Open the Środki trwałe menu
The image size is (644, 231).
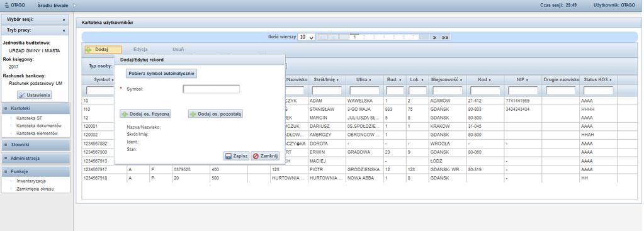[x=53, y=5]
